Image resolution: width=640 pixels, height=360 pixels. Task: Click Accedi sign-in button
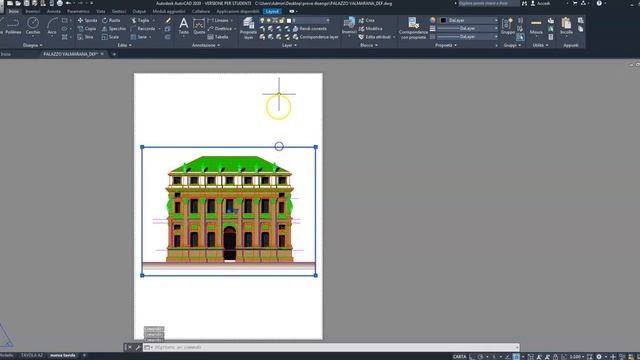pos(540,3)
